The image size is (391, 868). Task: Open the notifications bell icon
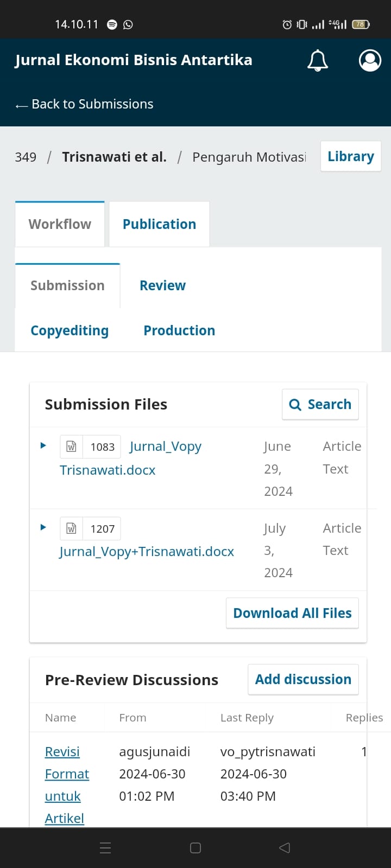click(x=318, y=60)
